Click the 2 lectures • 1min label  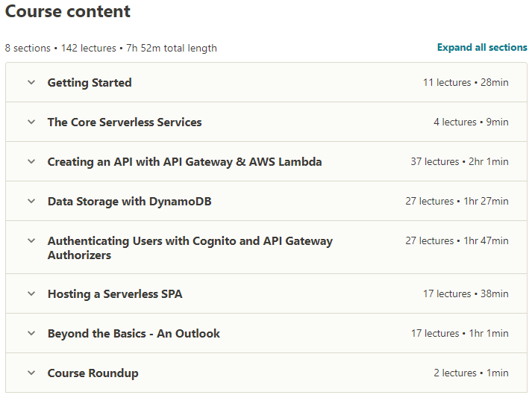click(471, 373)
